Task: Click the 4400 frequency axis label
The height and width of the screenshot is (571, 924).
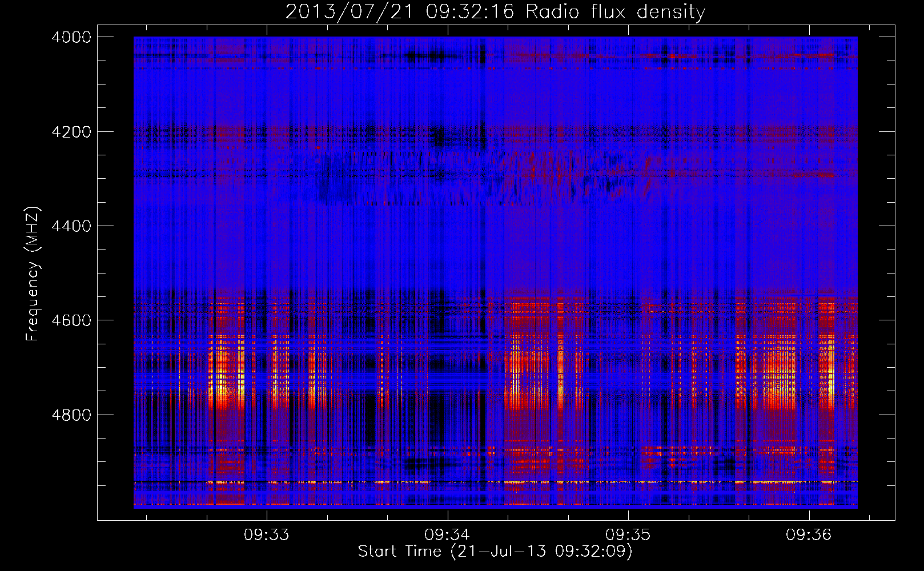Action: click(71, 226)
